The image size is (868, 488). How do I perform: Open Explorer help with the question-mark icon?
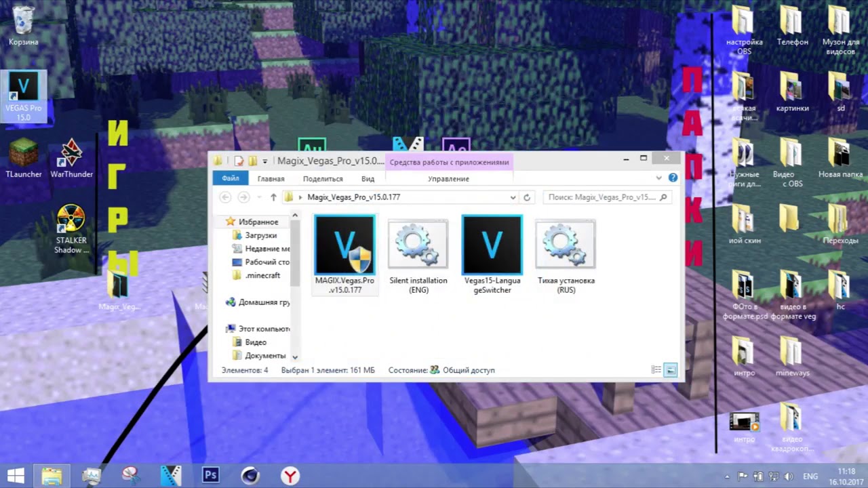point(673,178)
